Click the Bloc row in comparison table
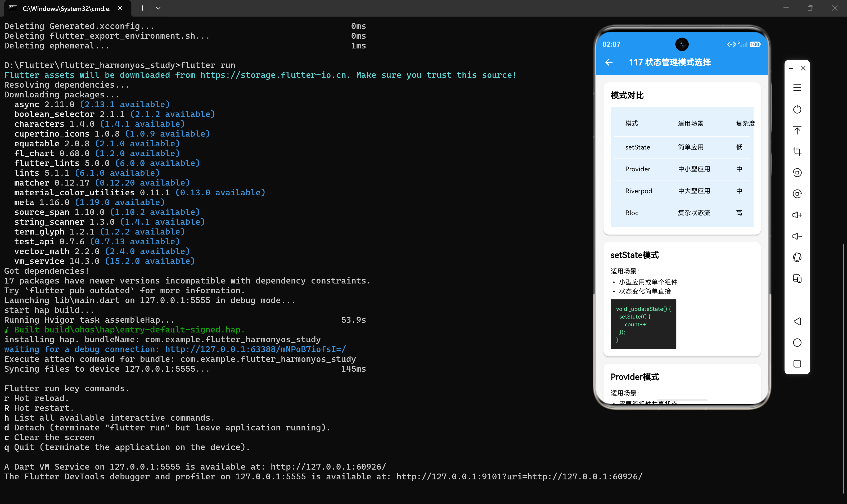 682,213
